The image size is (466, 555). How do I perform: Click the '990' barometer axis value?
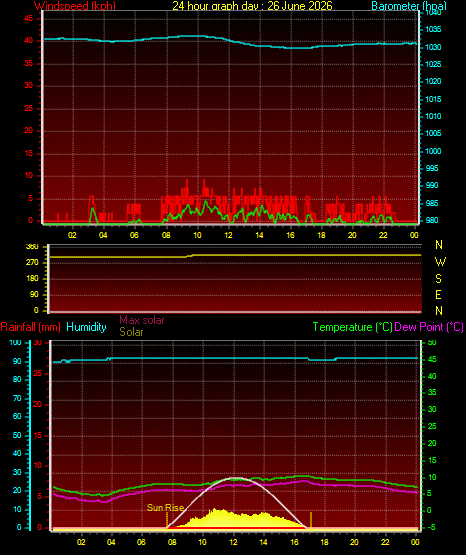click(x=432, y=185)
